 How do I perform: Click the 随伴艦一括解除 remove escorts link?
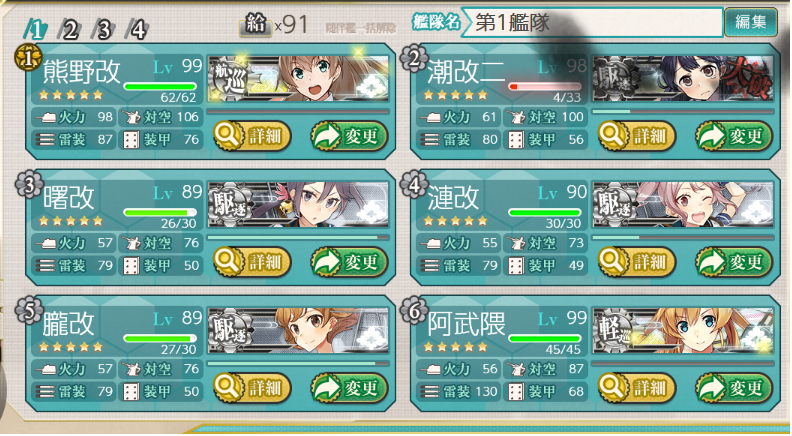(x=361, y=28)
